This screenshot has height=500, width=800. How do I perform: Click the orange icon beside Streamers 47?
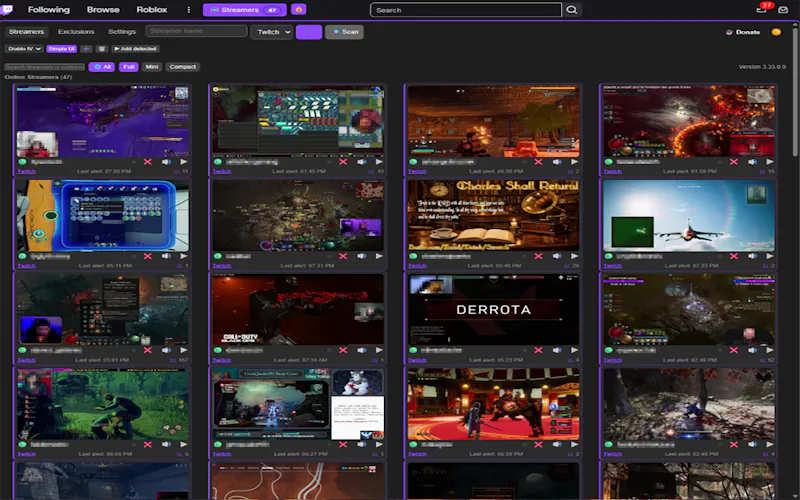298,9
